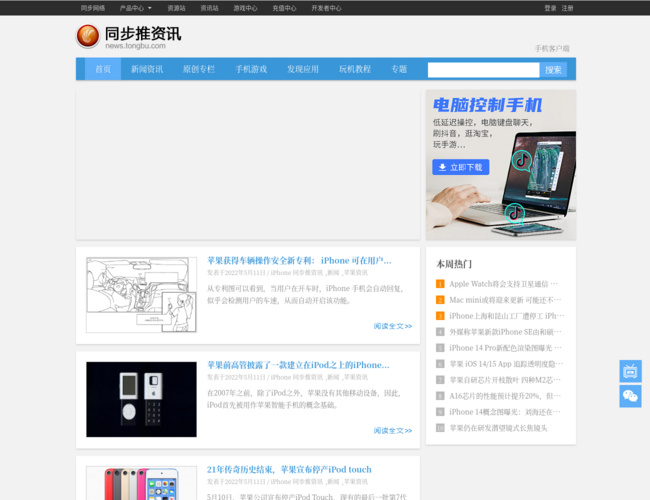
Task: Open the floating WeChat icon
Action: [x=630, y=396]
